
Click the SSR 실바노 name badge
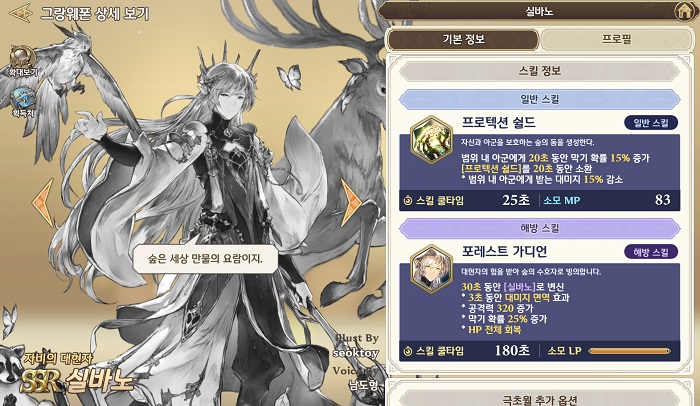pos(76,379)
